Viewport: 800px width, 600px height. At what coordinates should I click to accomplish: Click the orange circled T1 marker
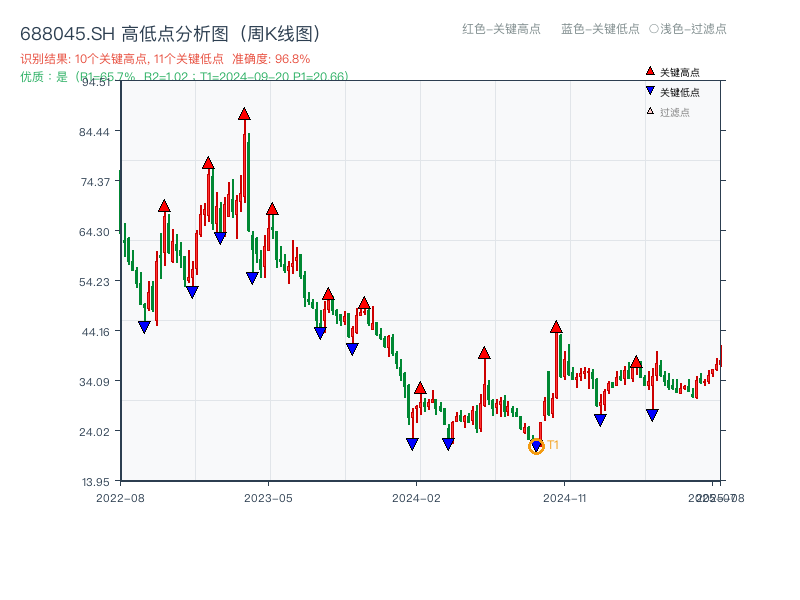coord(536,447)
